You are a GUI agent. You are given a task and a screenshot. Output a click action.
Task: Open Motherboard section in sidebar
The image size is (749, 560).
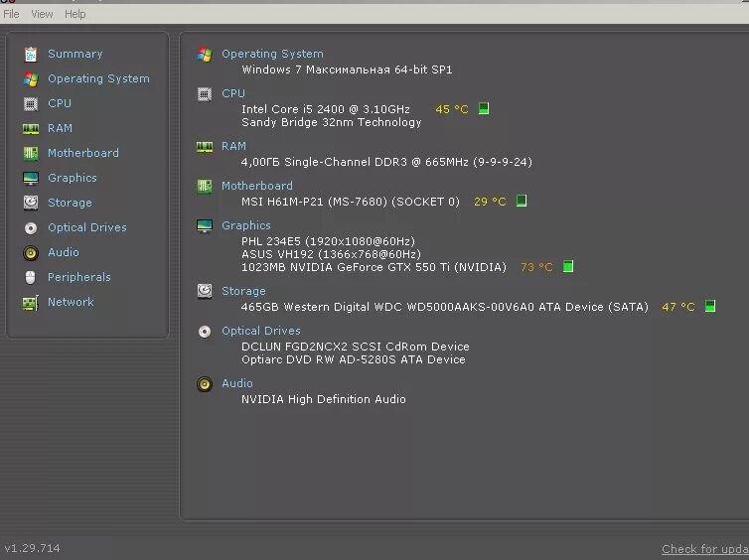click(83, 153)
